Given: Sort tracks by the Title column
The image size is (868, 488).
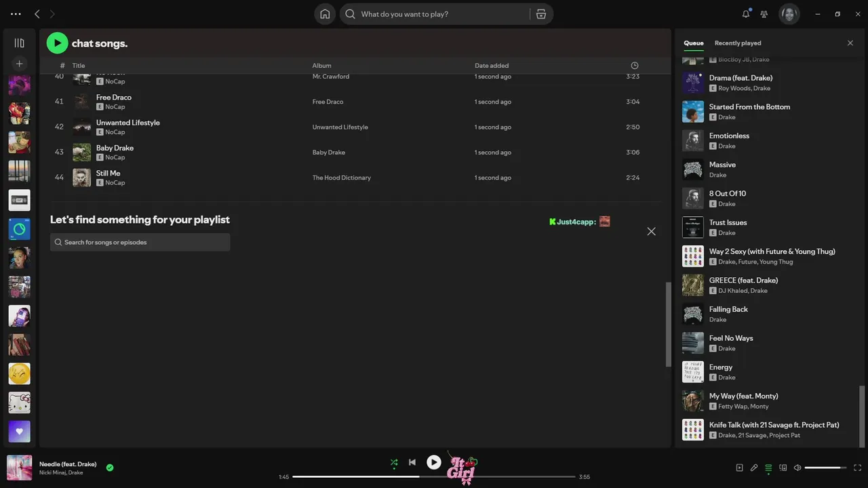Looking at the screenshot, I should (x=79, y=66).
